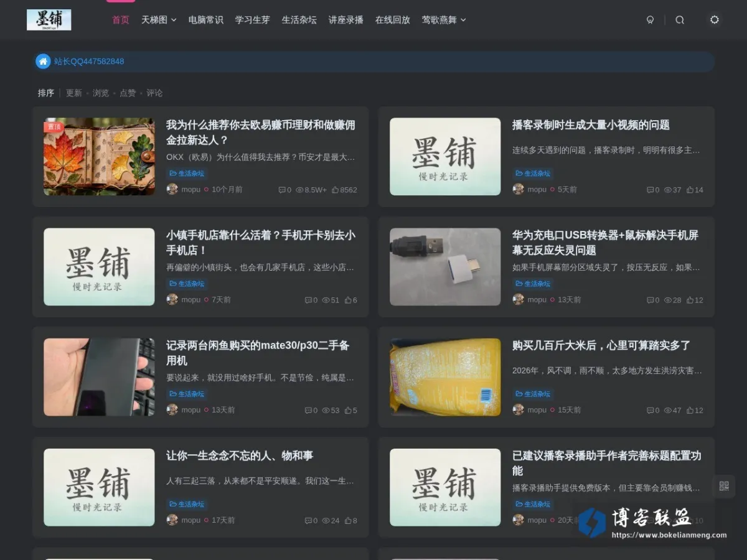Click mopu avatar on mate30/p30 post
The image size is (747, 560).
pos(172,409)
